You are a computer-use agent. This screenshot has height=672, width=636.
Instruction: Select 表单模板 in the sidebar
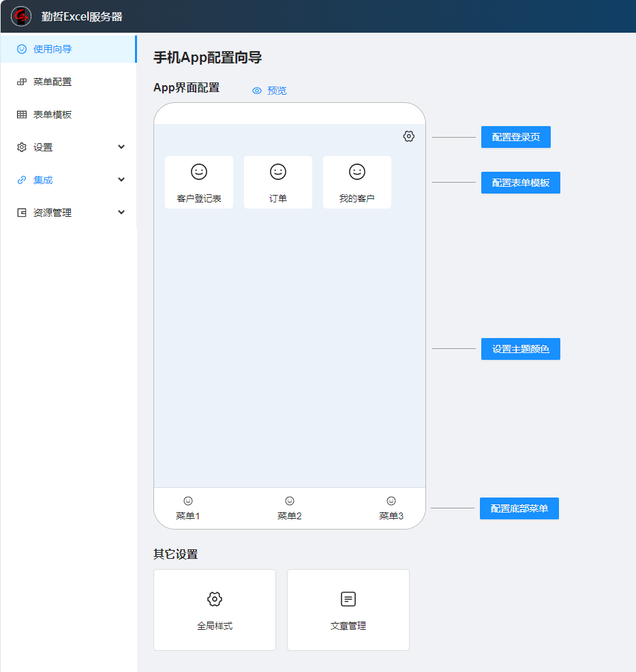tap(52, 114)
